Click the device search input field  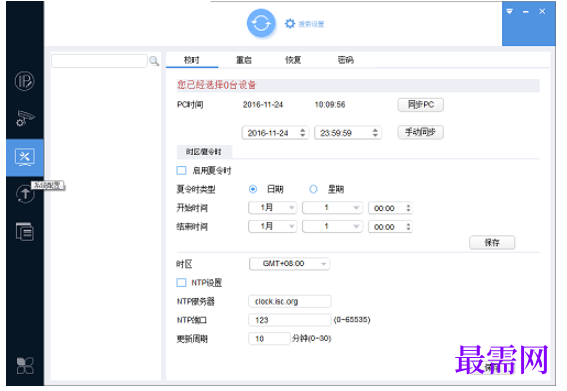pyautogui.click(x=99, y=61)
